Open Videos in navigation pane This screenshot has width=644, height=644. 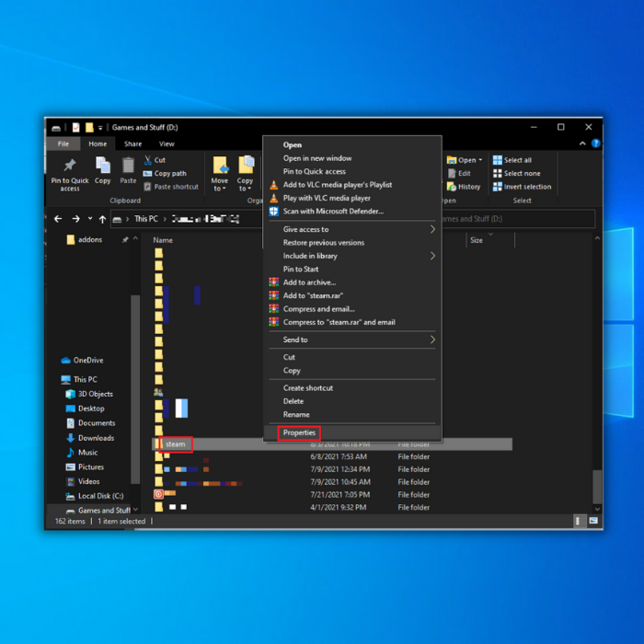[x=83, y=481]
